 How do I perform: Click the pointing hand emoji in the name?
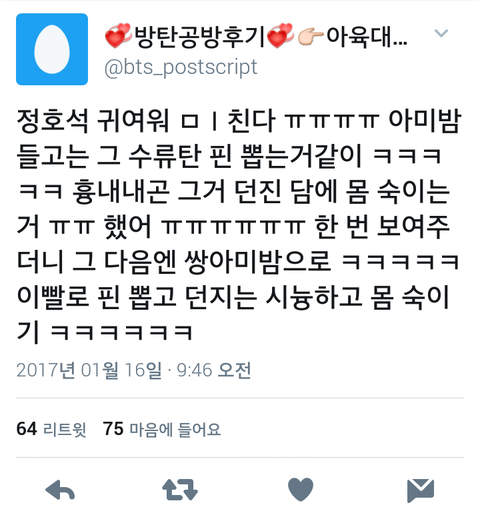click(x=310, y=36)
